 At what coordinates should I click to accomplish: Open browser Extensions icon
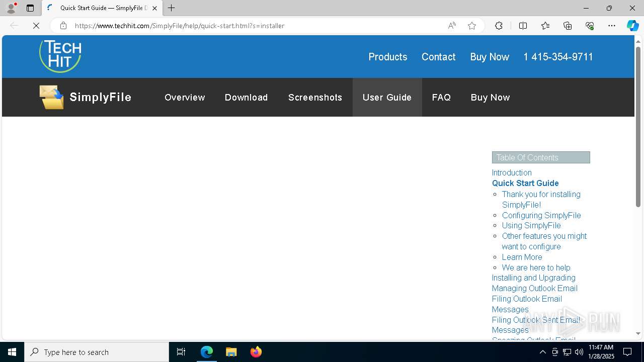(x=499, y=26)
